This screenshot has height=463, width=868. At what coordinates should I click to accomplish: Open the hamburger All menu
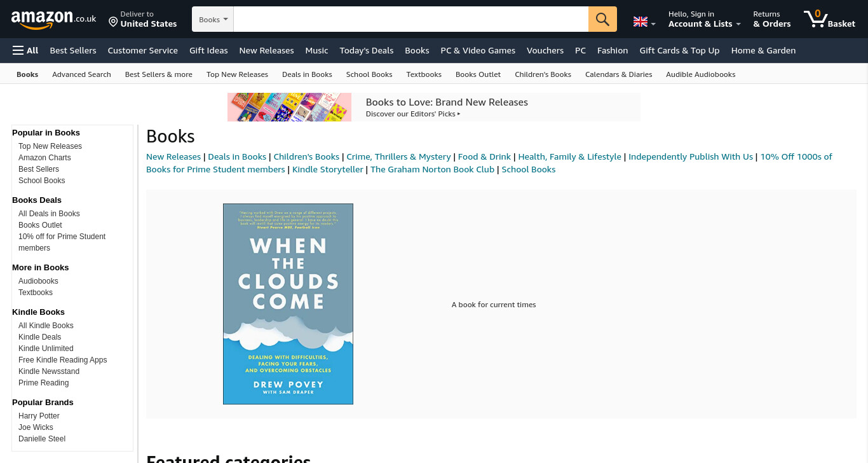[x=25, y=50]
